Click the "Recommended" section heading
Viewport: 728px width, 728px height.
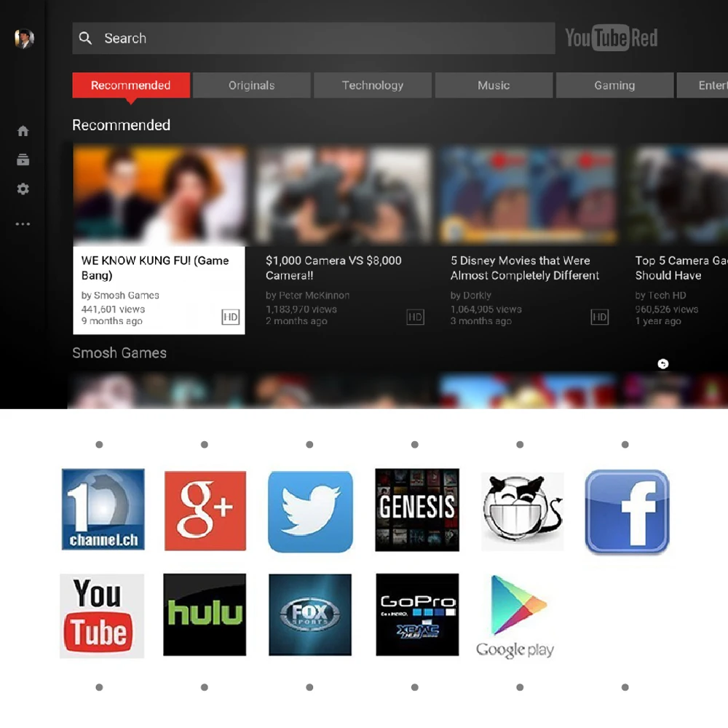pos(121,125)
